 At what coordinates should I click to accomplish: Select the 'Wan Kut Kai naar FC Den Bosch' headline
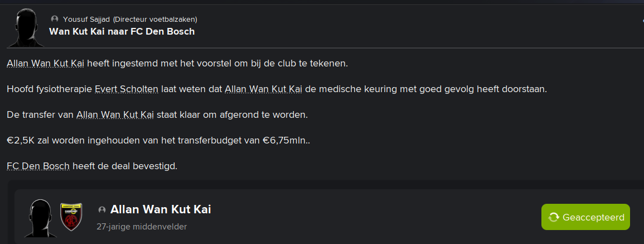(122, 31)
